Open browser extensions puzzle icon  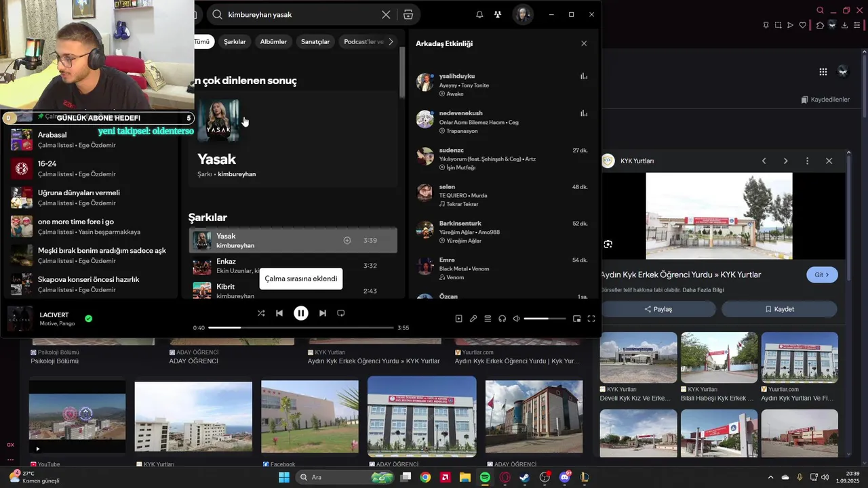tap(820, 25)
